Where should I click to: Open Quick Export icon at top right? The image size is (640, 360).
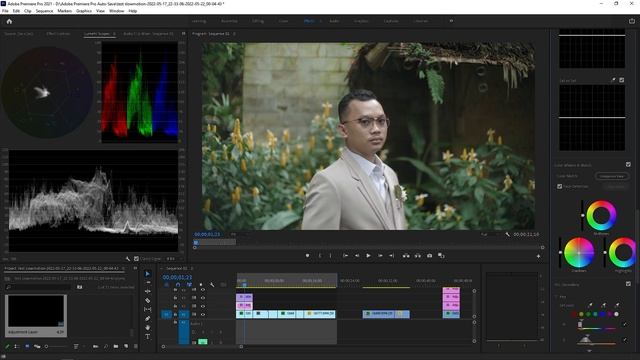(632, 21)
